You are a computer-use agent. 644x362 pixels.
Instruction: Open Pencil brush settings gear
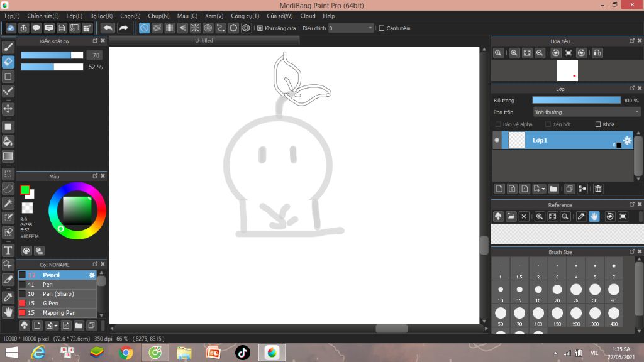click(x=92, y=275)
